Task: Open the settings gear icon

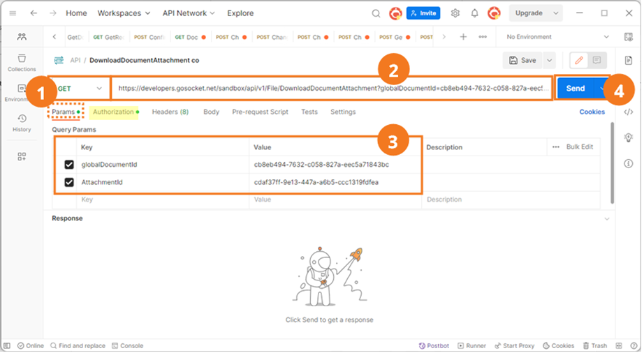Action: coord(457,13)
